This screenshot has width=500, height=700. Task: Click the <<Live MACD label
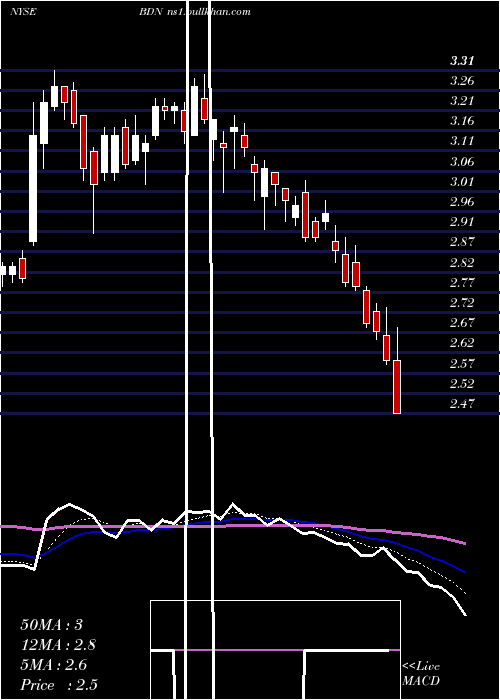coord(421,674)
